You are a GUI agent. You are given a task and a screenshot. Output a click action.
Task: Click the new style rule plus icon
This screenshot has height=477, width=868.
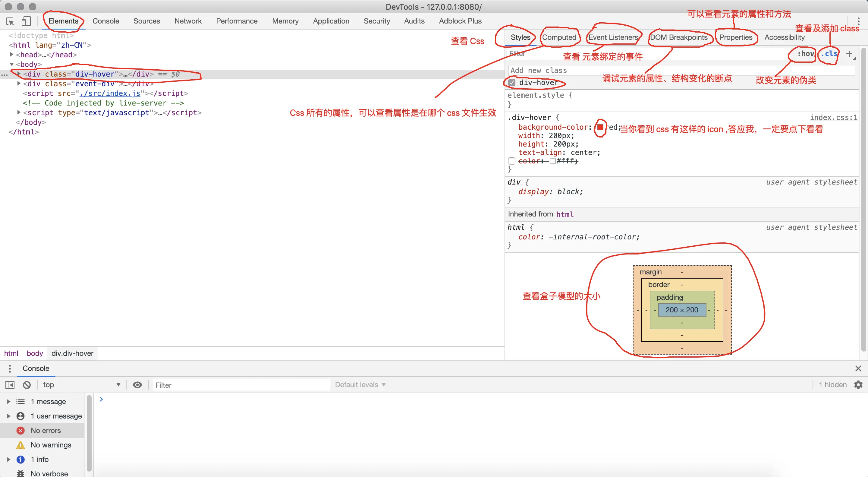[x=849, y=54]
